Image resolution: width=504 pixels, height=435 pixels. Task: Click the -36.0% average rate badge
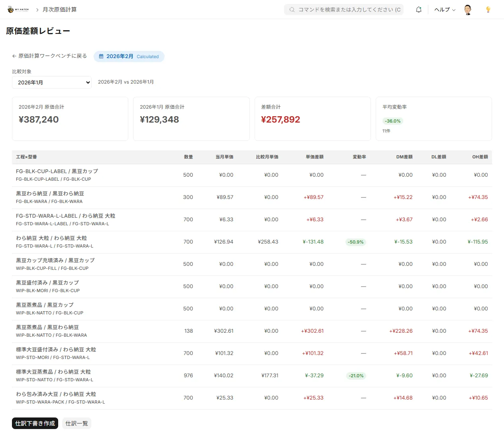click(392, 121)
